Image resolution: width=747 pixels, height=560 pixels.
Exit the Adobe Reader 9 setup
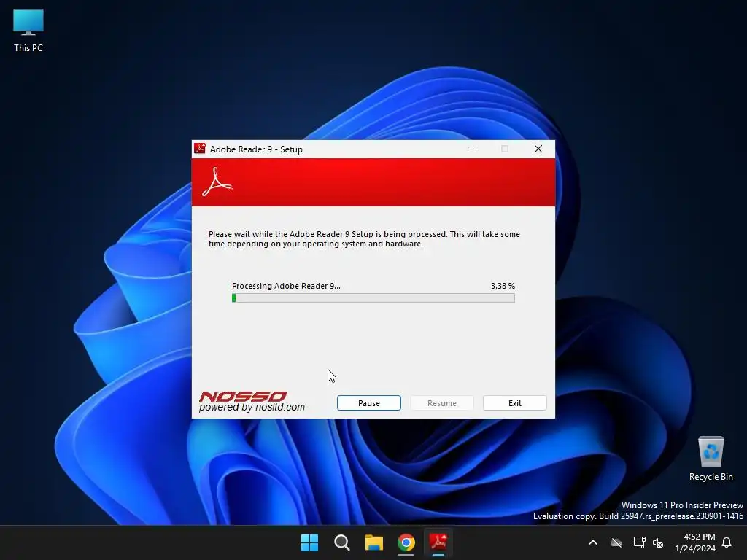[514, 402]
